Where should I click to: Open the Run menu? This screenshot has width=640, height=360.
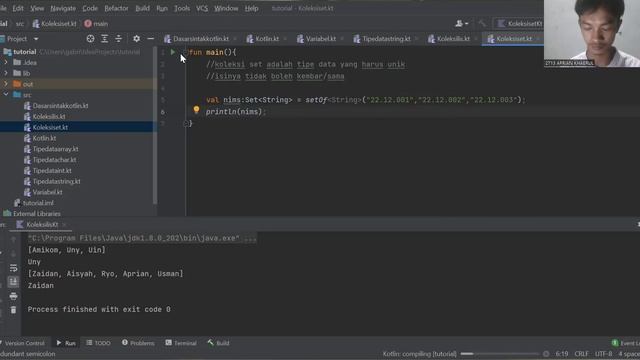click(162, 8)
